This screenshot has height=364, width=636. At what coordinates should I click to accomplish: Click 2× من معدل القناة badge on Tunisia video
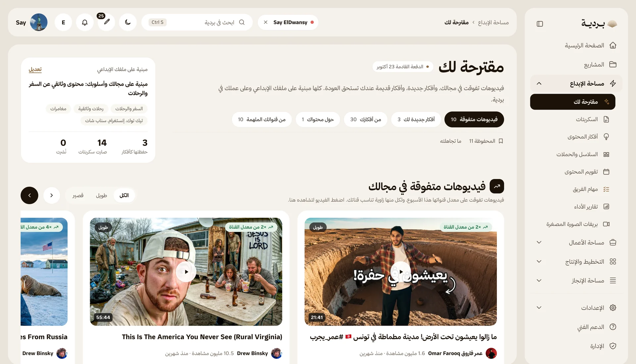pyautogui.click(x=466, y=227)
